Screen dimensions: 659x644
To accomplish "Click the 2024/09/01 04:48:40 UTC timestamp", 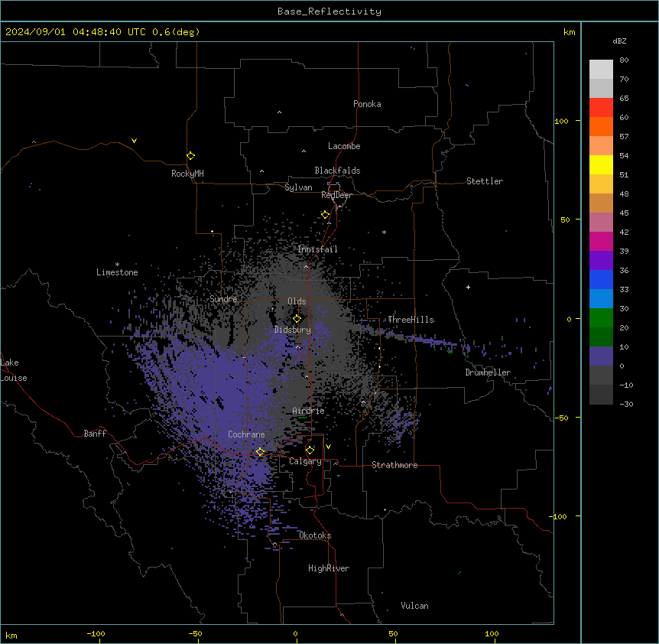I will click(76, 32).
